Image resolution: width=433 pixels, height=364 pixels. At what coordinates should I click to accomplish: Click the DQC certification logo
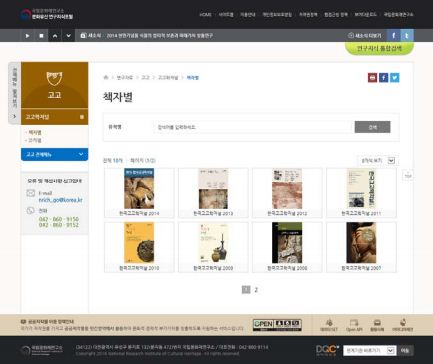pos(327,350)
